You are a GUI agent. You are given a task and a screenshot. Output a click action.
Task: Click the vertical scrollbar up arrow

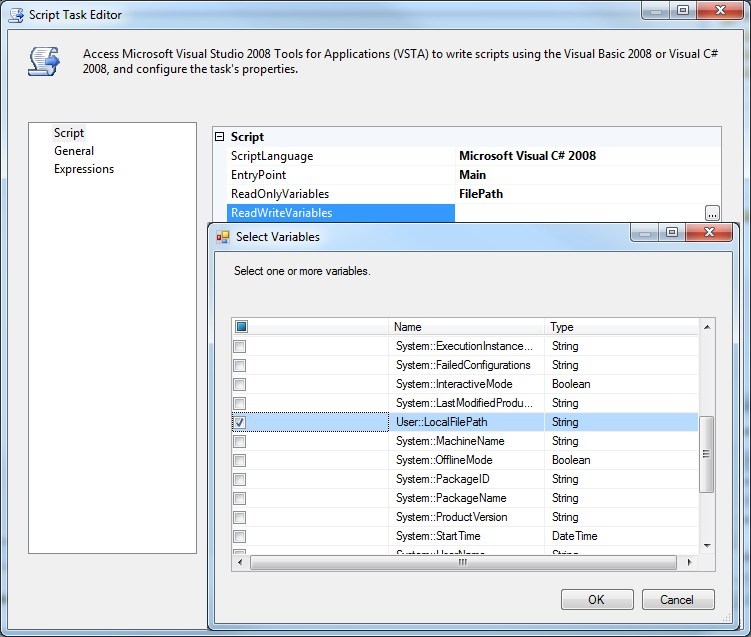[707, 327]
